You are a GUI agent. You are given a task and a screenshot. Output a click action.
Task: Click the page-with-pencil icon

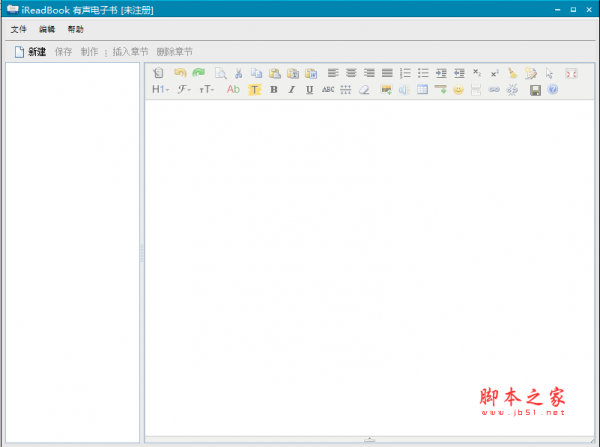531,73
